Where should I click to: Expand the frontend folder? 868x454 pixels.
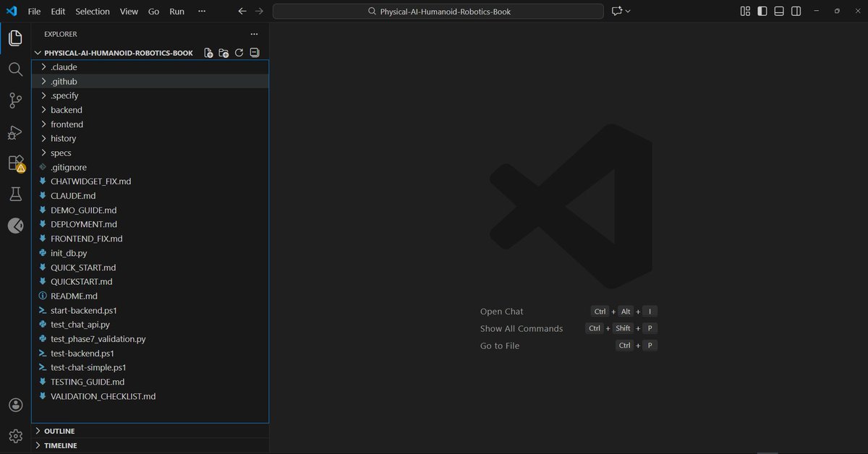150,124
